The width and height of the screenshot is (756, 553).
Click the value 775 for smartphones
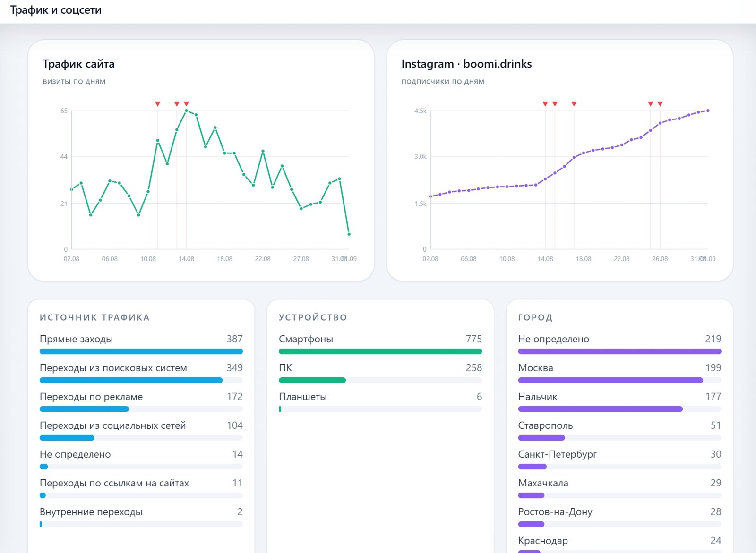[473, 339]
